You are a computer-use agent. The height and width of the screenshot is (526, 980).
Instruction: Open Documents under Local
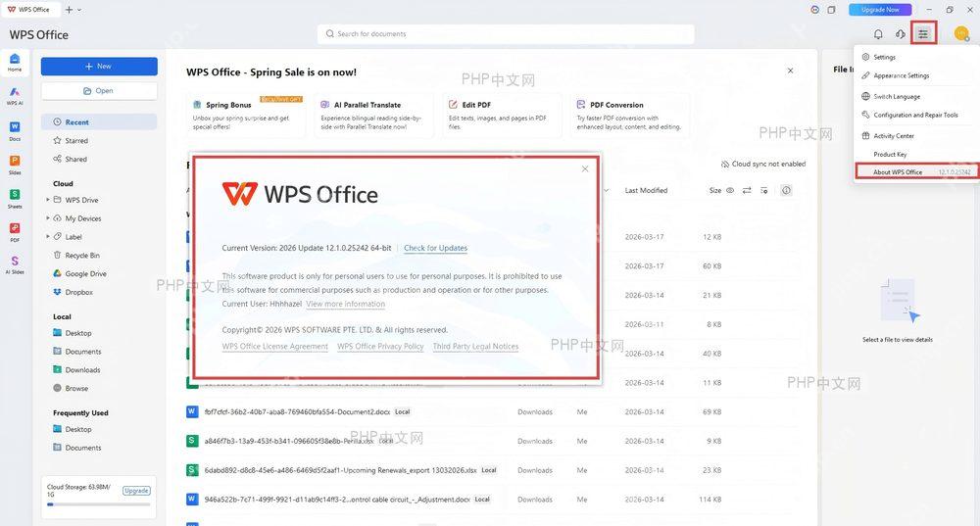click(x=76, y=351)
